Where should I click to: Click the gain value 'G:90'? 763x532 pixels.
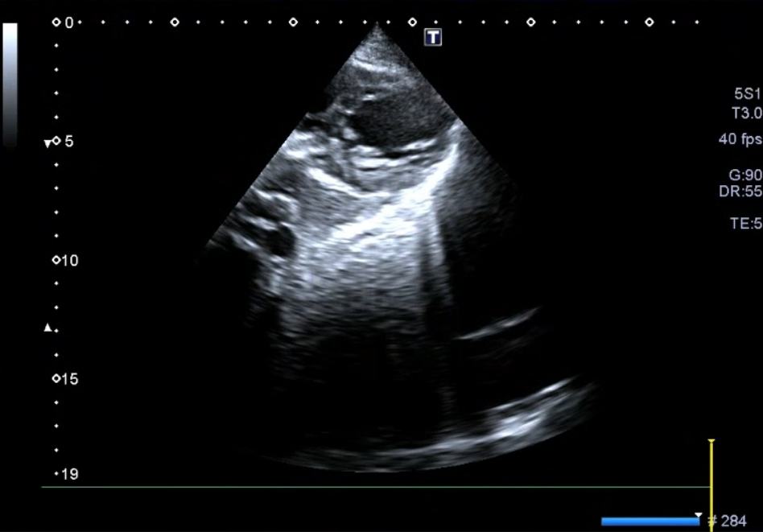click(x=745, y=175)
